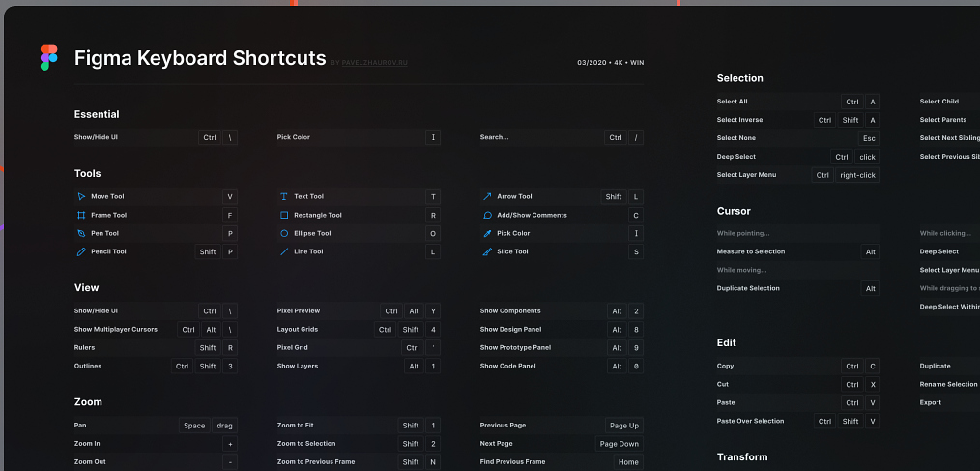Click the Move Tool arrow icon
Screen dimensions: 980x471
tap(81, 196)
